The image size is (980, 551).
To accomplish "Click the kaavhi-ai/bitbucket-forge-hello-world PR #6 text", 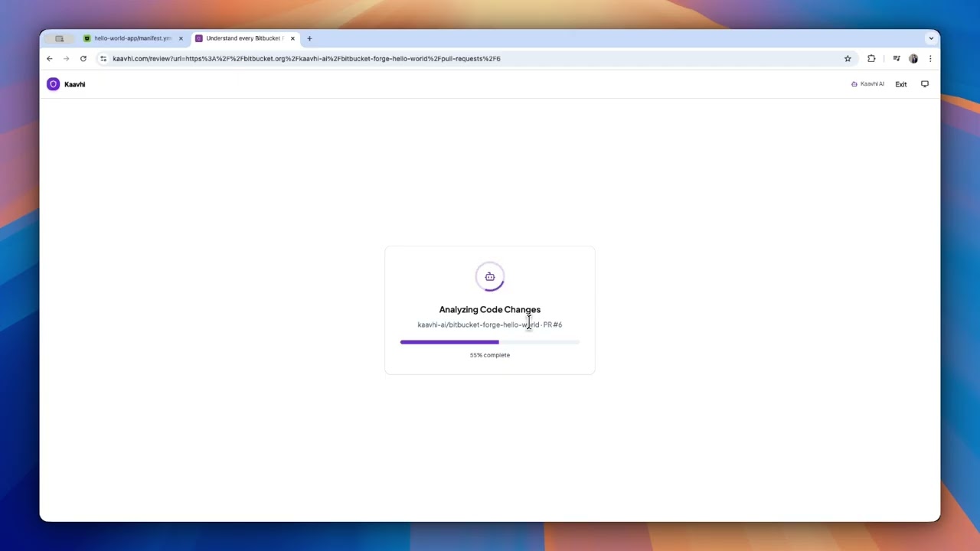I will (x=490, y=324).
